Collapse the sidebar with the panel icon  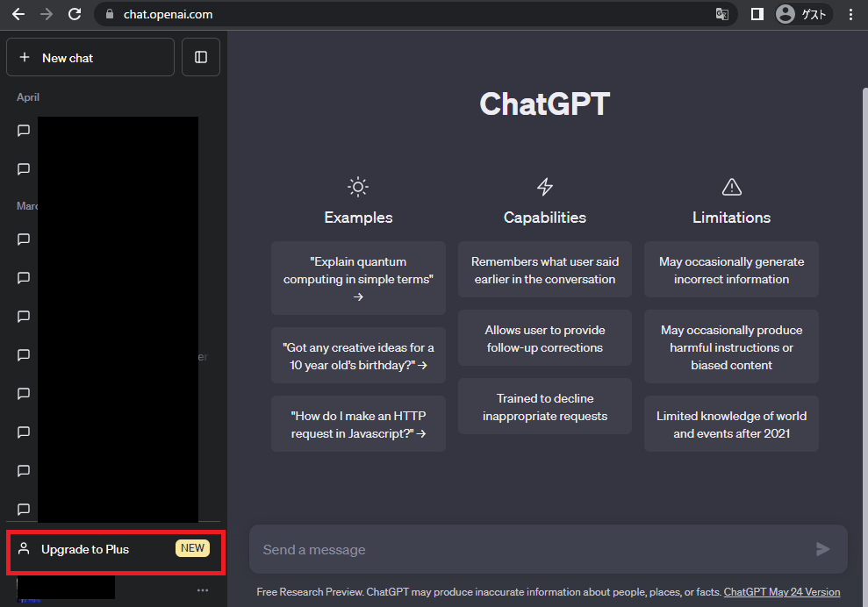pyautogui.click(x=200, y=56)
